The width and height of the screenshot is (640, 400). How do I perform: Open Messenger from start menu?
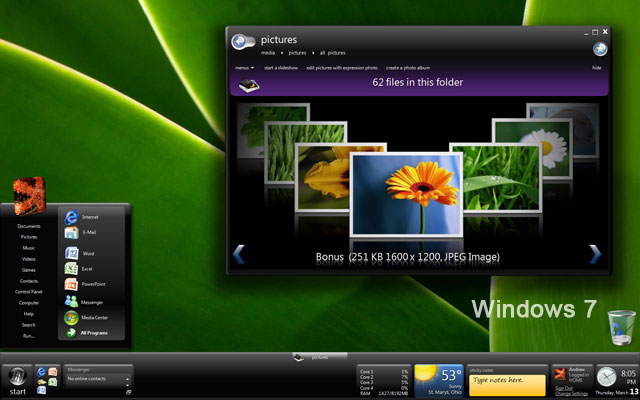tap(71, 301)
